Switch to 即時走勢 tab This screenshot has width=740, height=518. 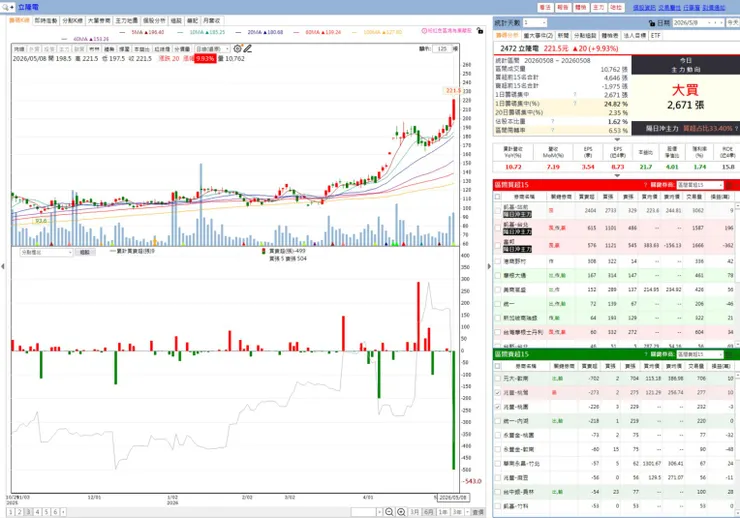point(46,21)
